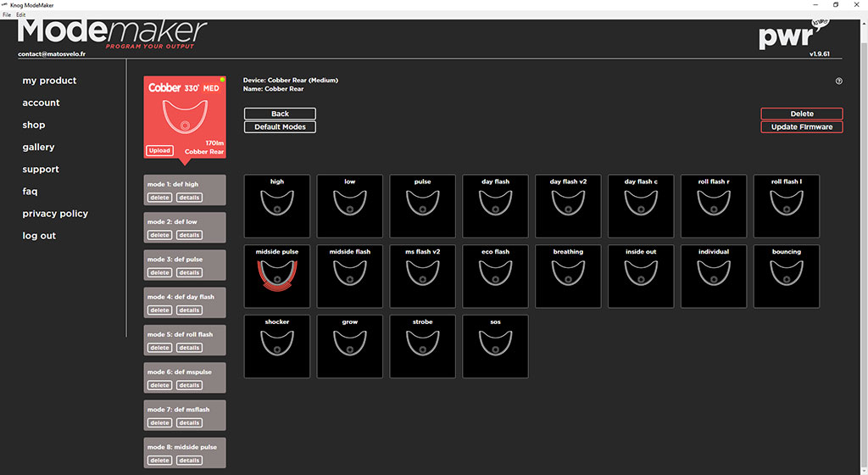This screenshot has width=868, height=475.
Task: Choose the breathing mode tile
Action: coord(568,277)
